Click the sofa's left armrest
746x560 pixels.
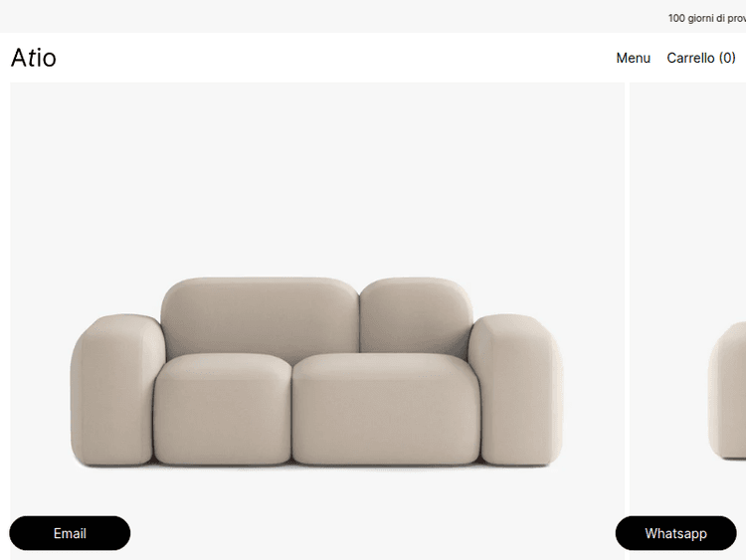tap(114, 390)
